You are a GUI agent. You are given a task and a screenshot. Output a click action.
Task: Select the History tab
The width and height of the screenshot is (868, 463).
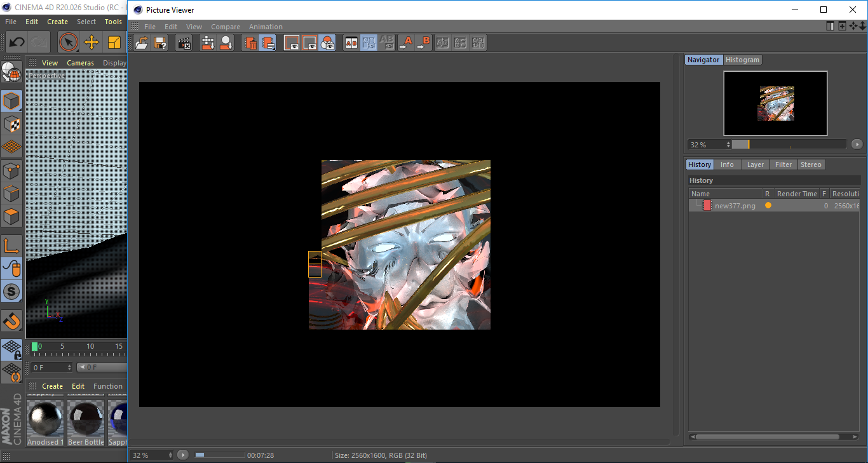pyautogui.click(x=700, y=164)
